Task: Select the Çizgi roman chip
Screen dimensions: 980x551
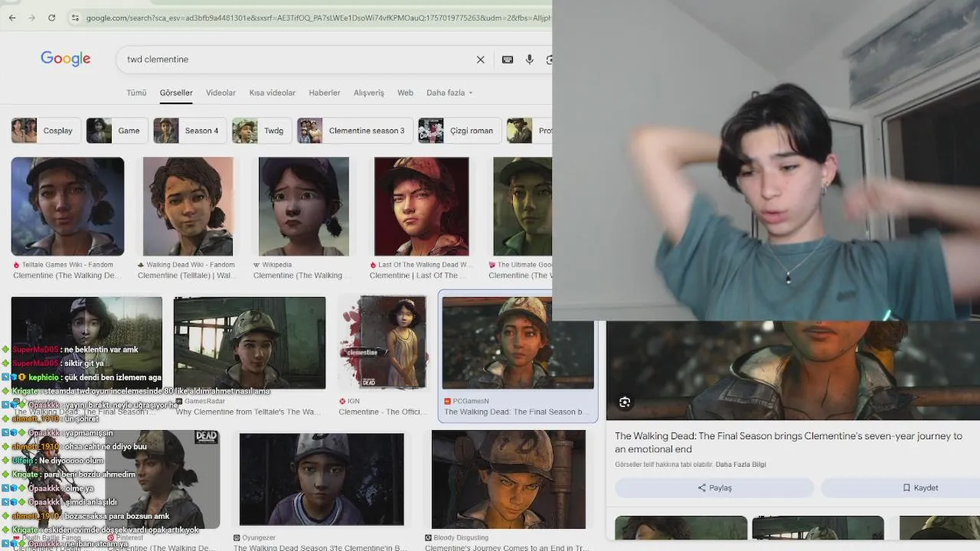Action: [x=459, y=131]
